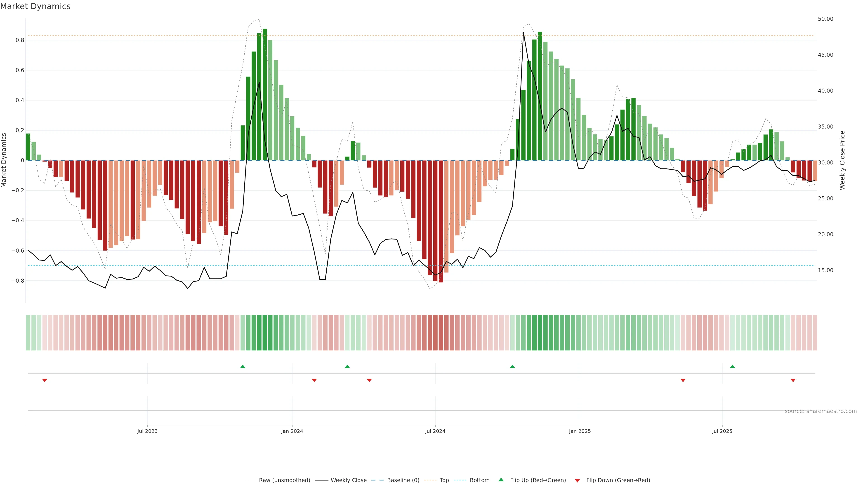Toggle the Weekly Close legend entry
This screenshot has width=868, height=488.
(348, 480)
